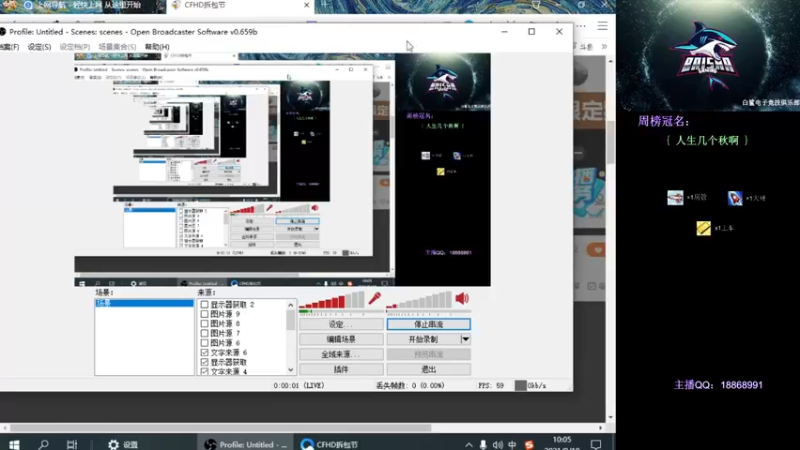Click the OBS preview area
This screenshot has width=800, height=450.
(283, 169)
